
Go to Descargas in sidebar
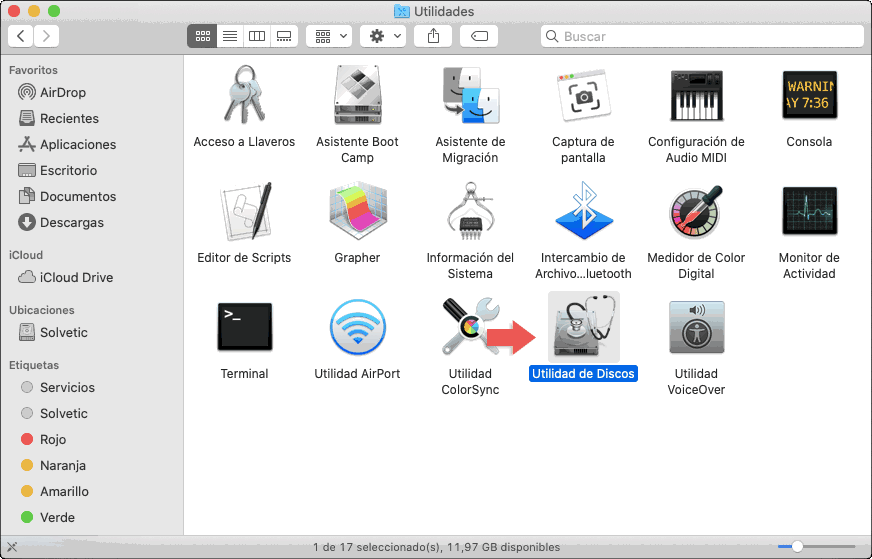72,222
